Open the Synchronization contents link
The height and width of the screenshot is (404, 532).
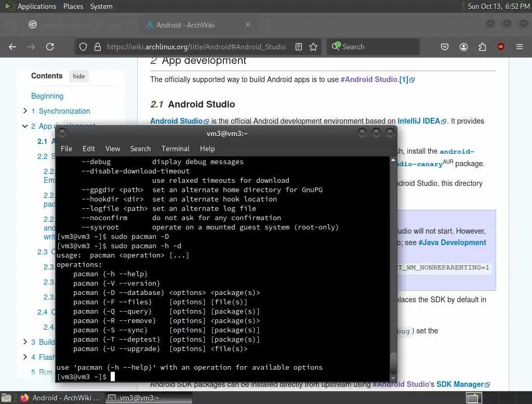point(64,111)
